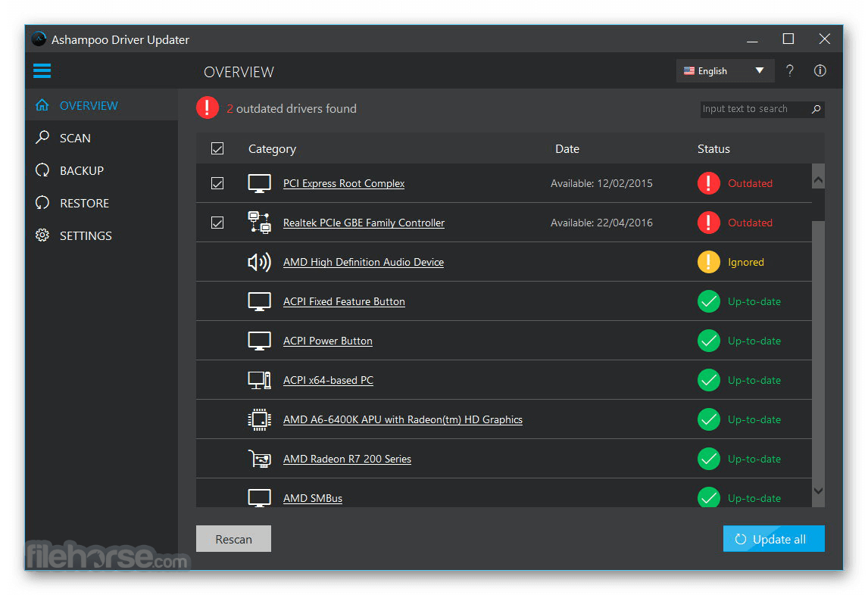Open the hamburger menu icon
Screen dimensions: 868x595
(x=42, y=71)
